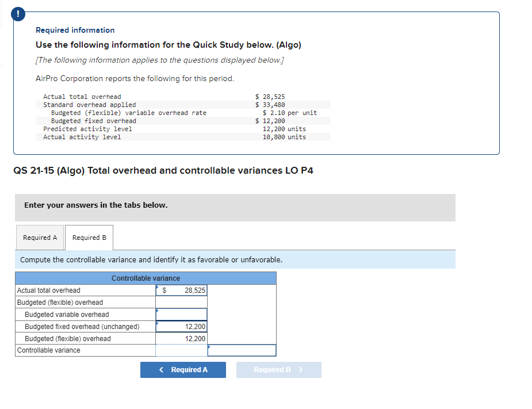Click the Controllable variance row label
This screenshot has height=409, width=532.
(x=49, y=350)
